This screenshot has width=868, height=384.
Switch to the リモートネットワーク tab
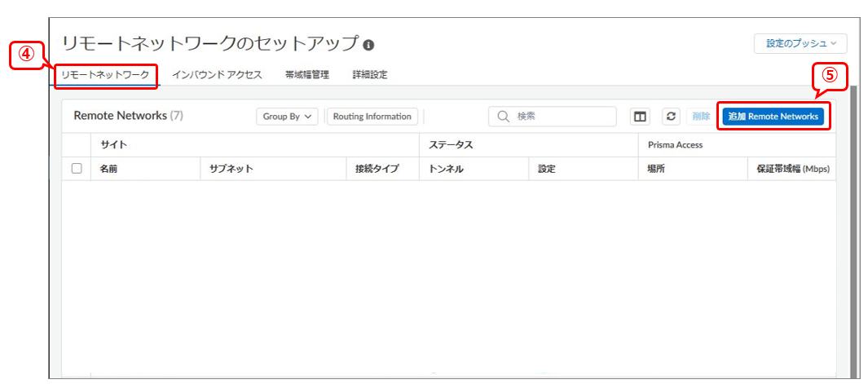click(x=106, y=74)
